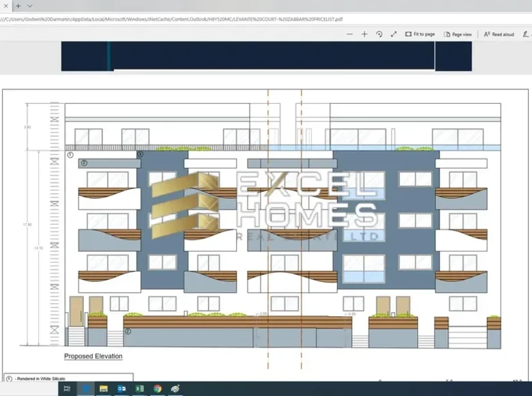This screenshot has height=396, width=532.
Task: Zoom out the PDF with minus button
Action: point(350,34)
